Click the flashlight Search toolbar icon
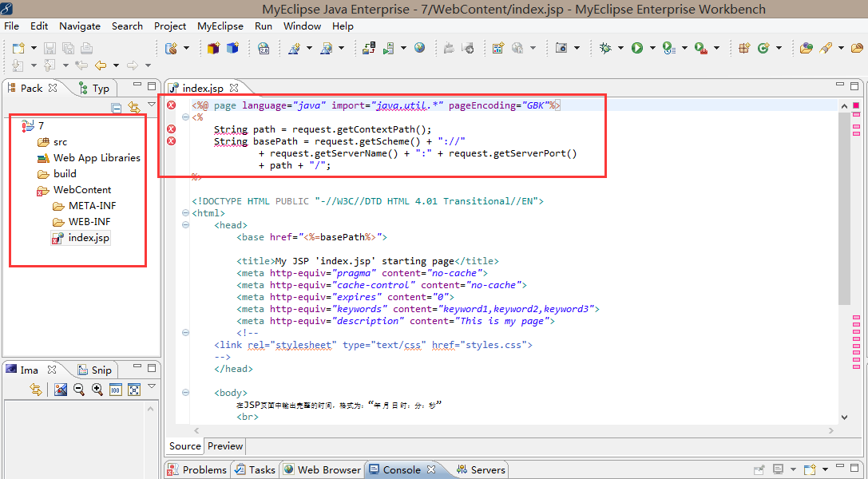The height and width of the screenshot is (479, 868). click(826, 48)
